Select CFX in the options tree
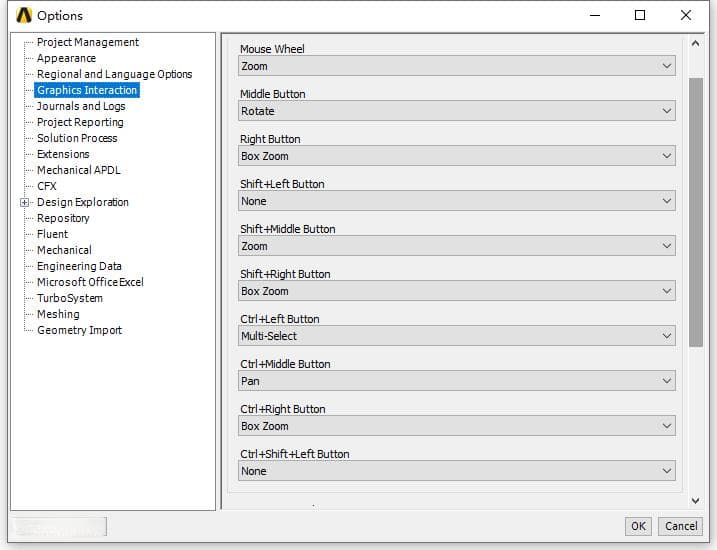Viewport: 717px width, 550px height. [x=47, y=186]
